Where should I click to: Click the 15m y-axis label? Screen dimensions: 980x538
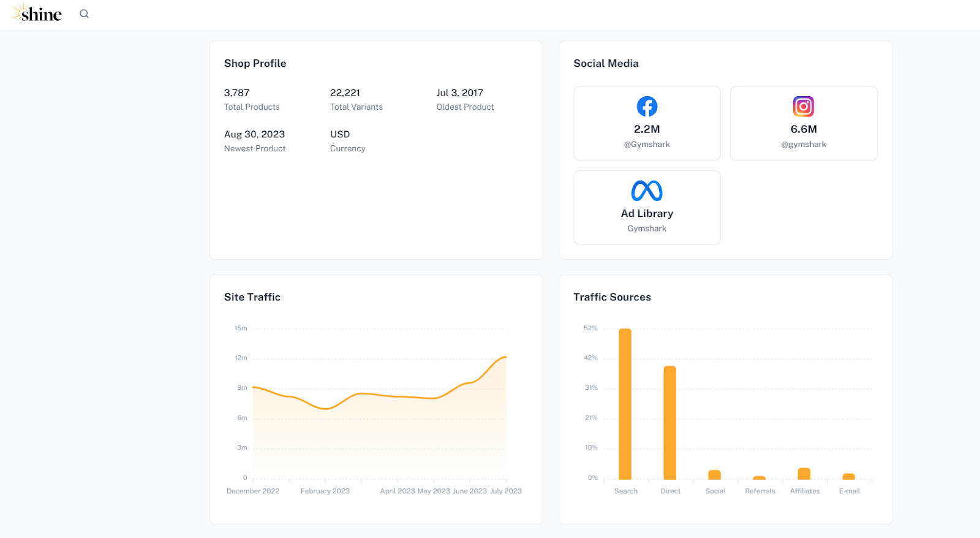[241, 328]
